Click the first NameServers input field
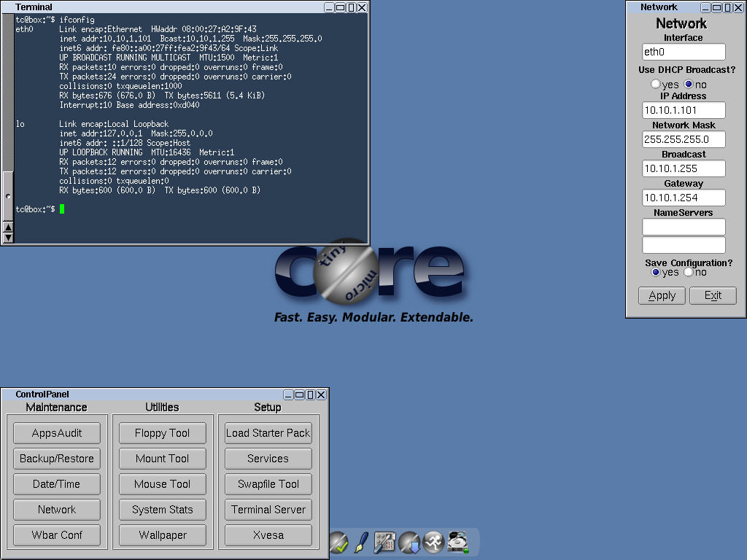The image size is (747, 560). click(684, 227)
